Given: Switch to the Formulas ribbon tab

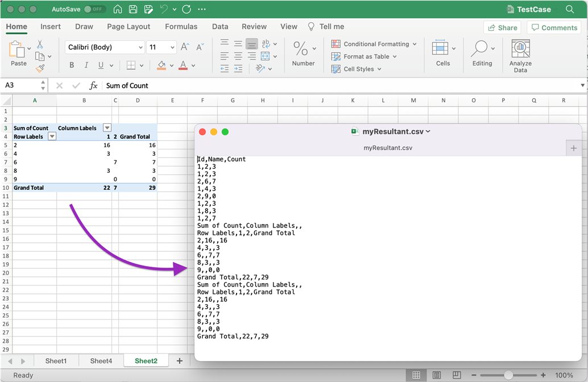Looking at the screenshot, I should tap(181, 26).
